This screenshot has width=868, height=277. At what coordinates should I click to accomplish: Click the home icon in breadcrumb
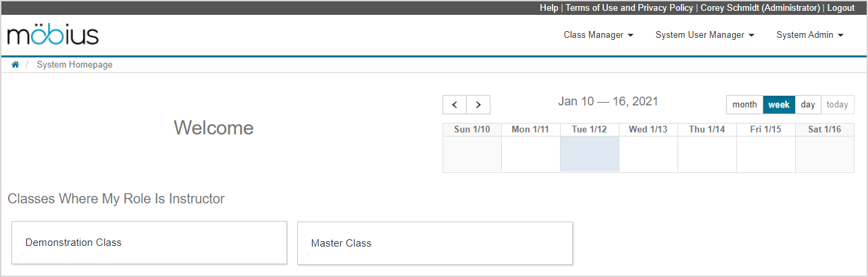(x=15, y=65)
